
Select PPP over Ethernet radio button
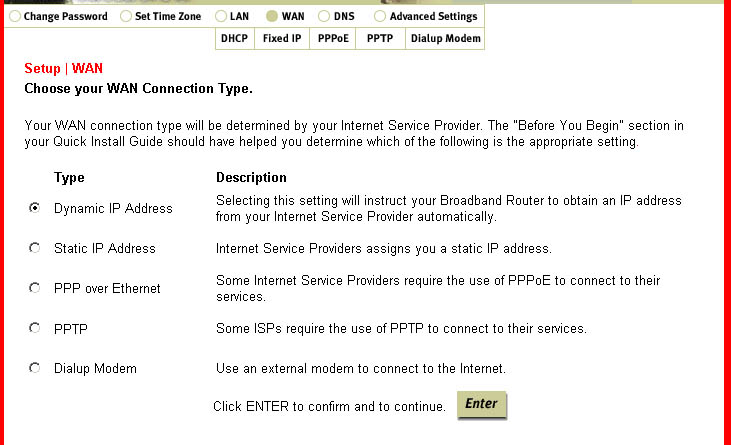35,288
